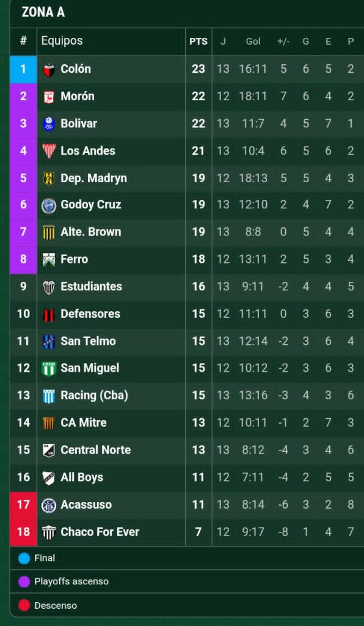Click the Los Andes striped shield logo
The image size is (364, 626).
click(49, 152)
